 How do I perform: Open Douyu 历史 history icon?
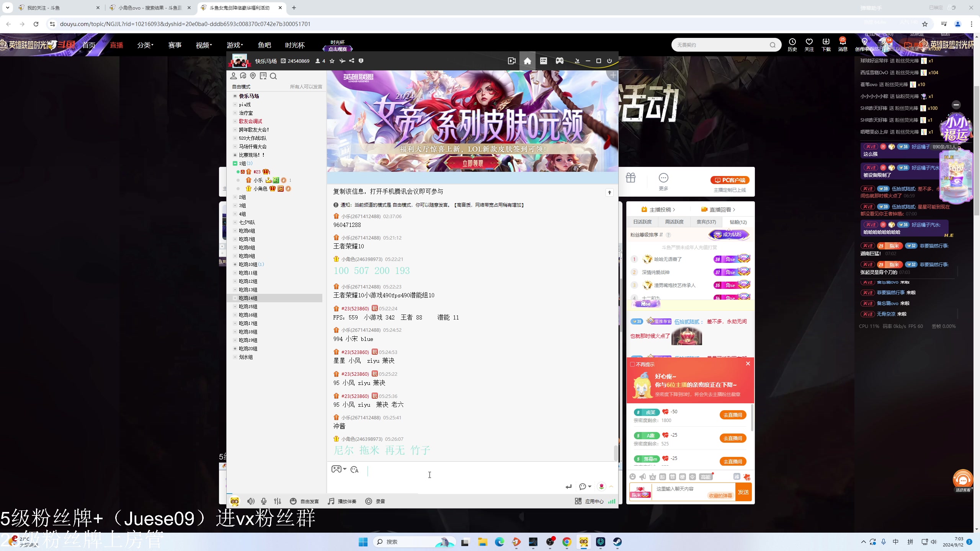click(792, 45)
